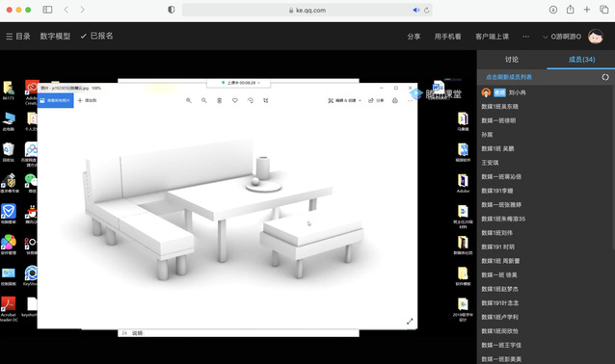Click the refresh member list icon
The image size is (615, 364).
(605, 77)
